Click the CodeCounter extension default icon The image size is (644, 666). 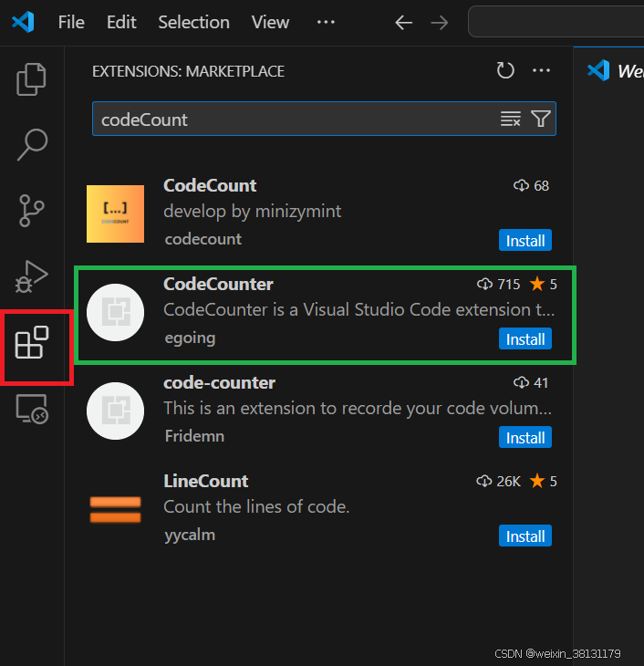(x=115, y=312)
